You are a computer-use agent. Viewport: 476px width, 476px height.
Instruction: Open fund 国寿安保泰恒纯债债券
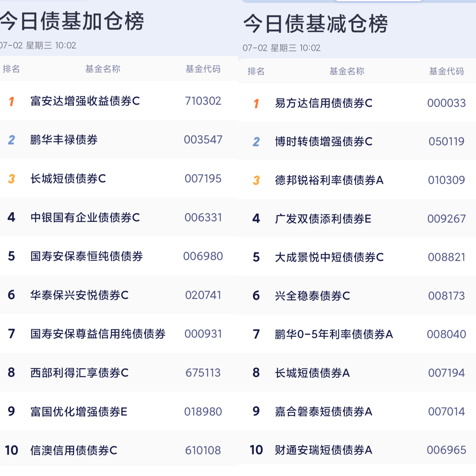(x=86, y=256)
